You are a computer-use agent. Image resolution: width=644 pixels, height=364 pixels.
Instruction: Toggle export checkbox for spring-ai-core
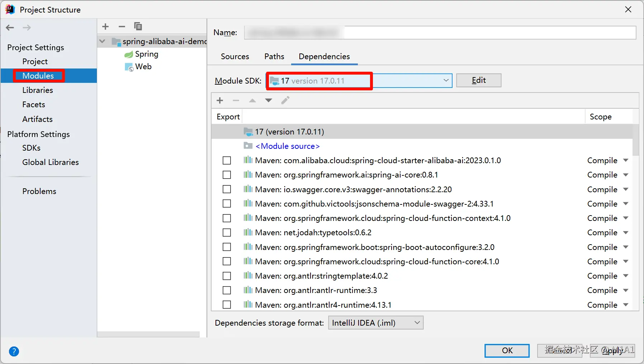point(227,175)
